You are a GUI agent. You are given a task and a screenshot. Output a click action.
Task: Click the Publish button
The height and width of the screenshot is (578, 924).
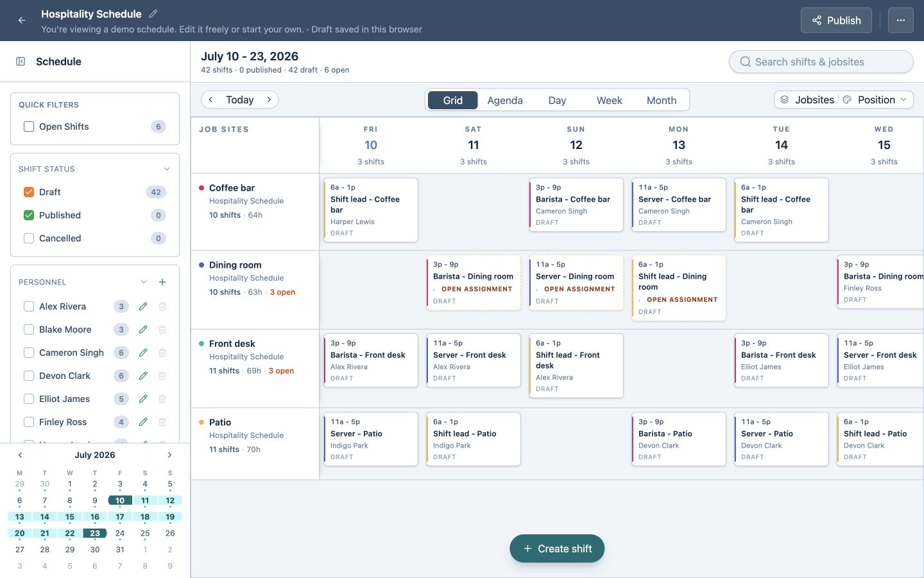tap(836, 21)
